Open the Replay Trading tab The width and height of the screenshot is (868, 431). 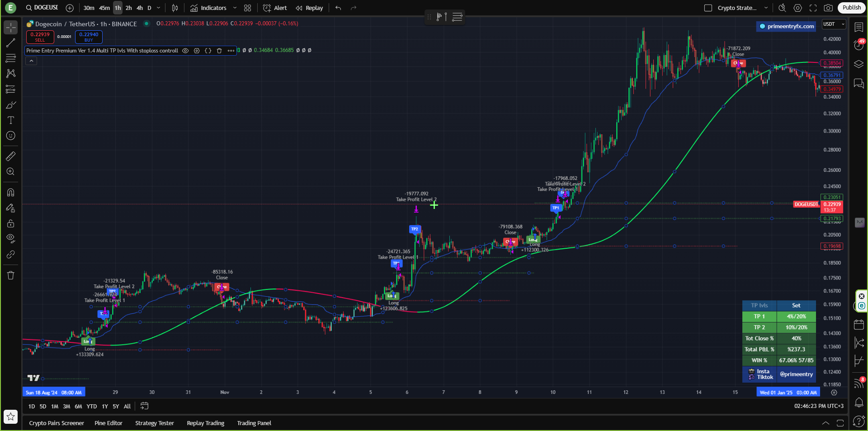[206, 423]
